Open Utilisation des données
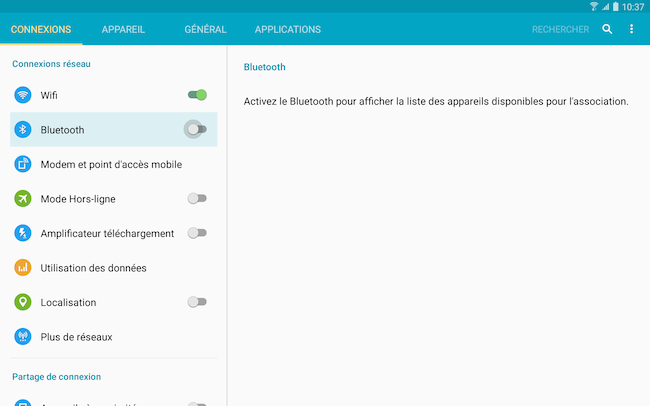 pos(114,267)
